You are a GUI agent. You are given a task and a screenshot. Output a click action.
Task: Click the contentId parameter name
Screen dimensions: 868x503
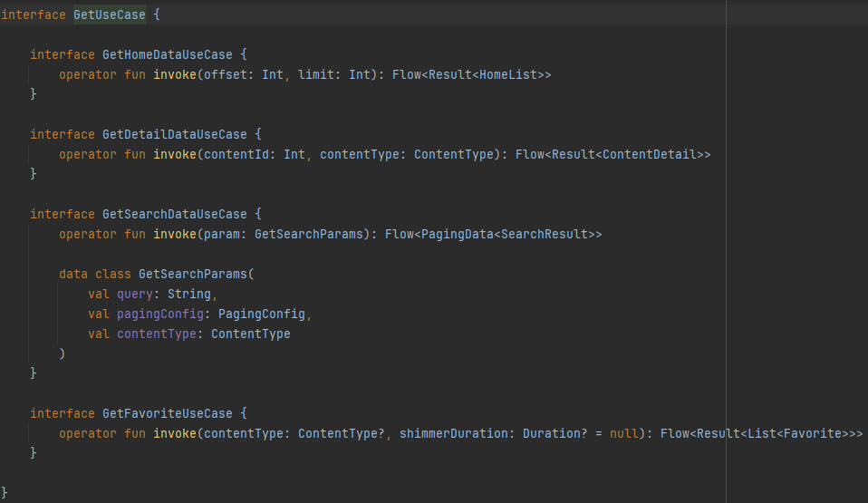tap(236, 155)
